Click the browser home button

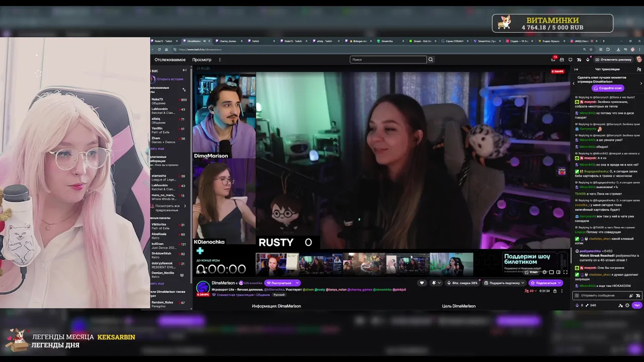pyautogui.click(x=167, y=49)
